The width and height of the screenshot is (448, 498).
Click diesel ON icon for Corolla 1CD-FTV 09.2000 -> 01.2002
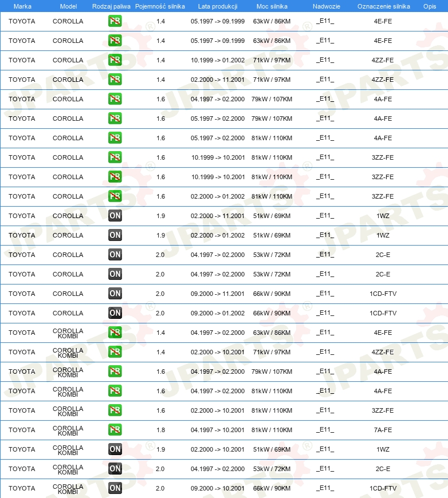[115, 313]
